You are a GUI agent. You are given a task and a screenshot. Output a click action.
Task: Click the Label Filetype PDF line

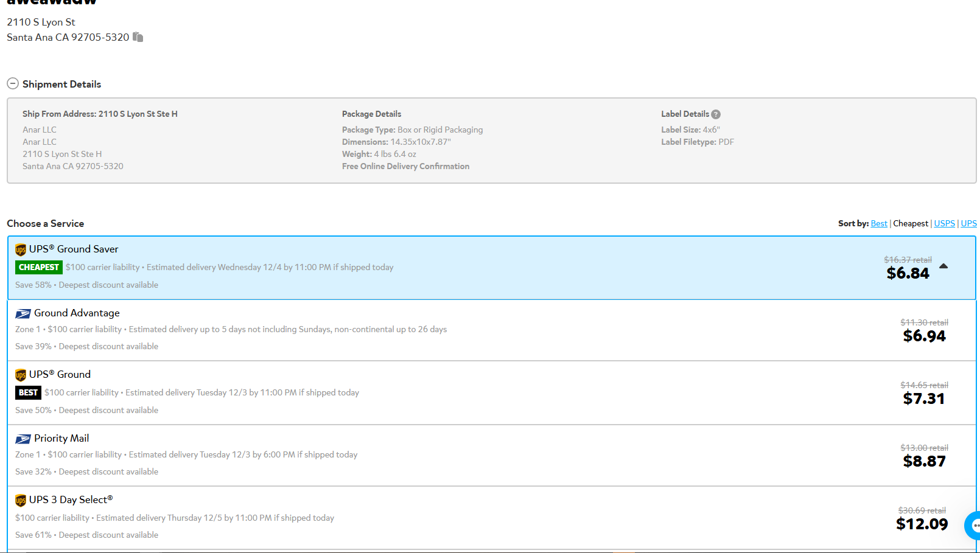point(698,142)
